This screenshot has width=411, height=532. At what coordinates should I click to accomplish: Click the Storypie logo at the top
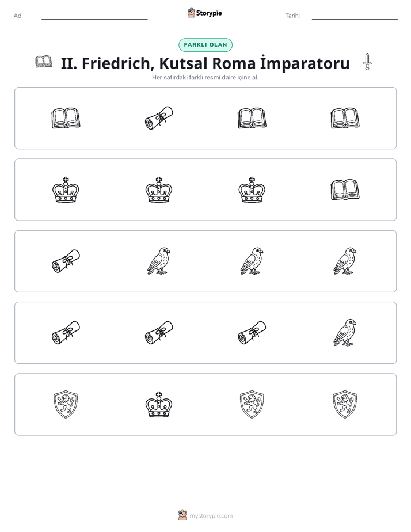[205, 13]
